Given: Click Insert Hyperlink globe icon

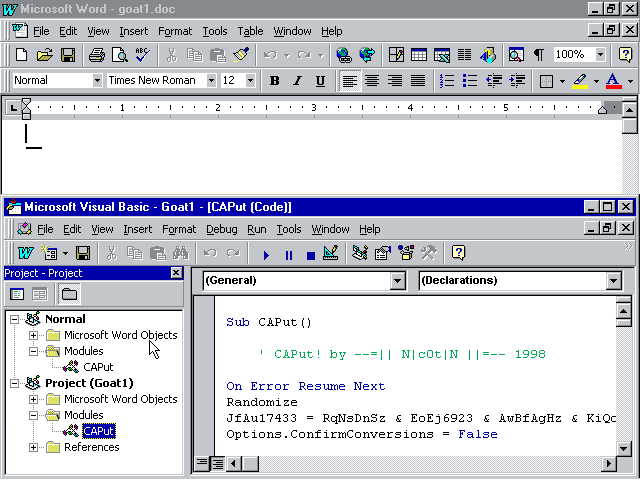Looking at the screenshot, I should pyautogui.click(x=344, y=55).
